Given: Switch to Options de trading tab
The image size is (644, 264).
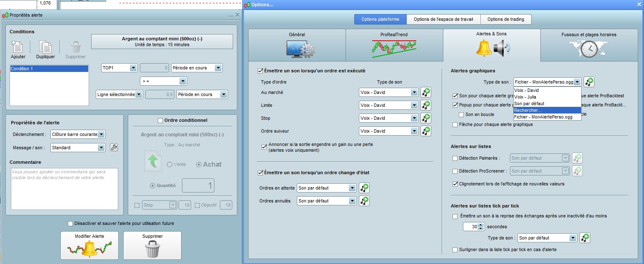Looking at the screenshot, I should (x=506, y=19).
